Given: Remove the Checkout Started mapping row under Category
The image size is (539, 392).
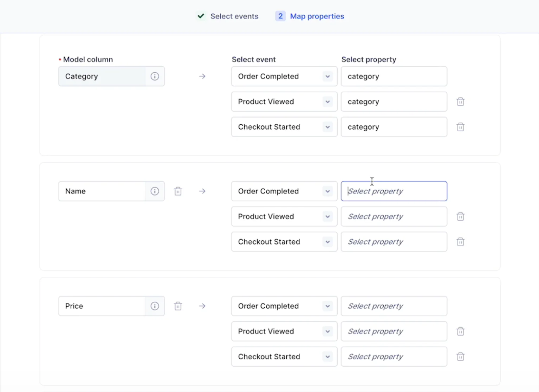Looking at the screenshot, I should pyautogui.click(x=461, y=127).
